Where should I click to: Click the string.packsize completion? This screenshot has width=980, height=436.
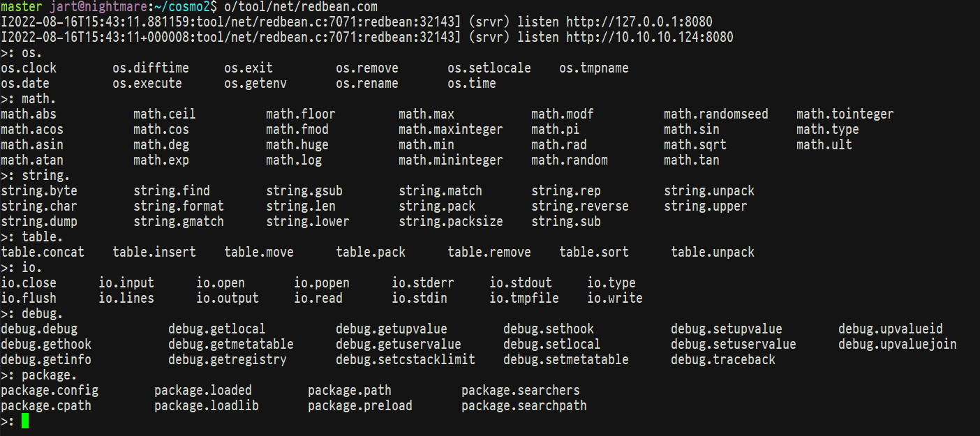click(451, 222)
